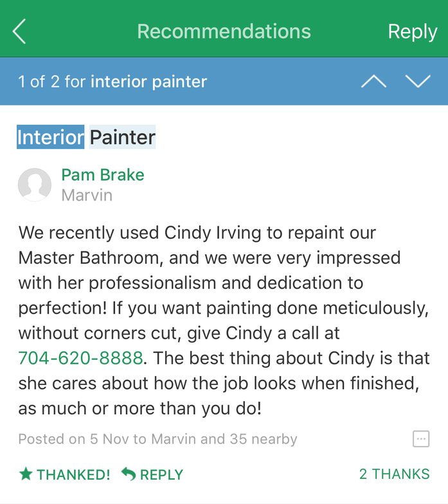Click the recommendation body text paragraph
This screenshot has height=504, width=448.
(224, 320)
